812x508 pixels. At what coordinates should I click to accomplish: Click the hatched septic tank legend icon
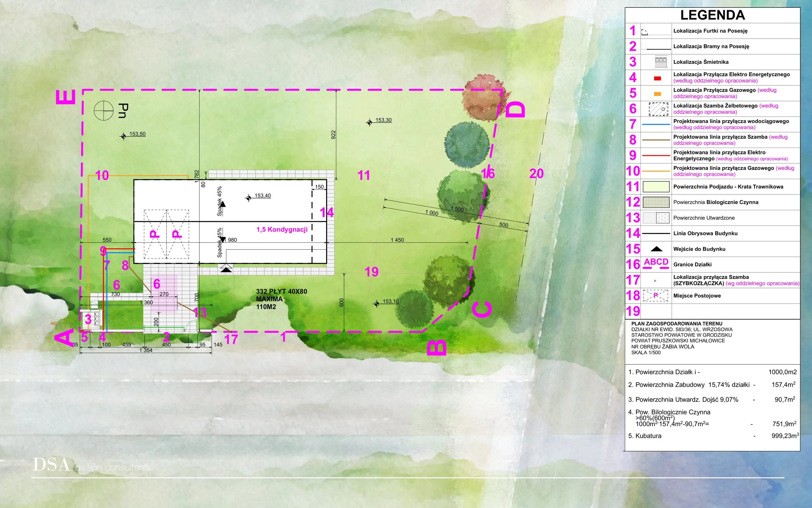click(x=658, y=109)
